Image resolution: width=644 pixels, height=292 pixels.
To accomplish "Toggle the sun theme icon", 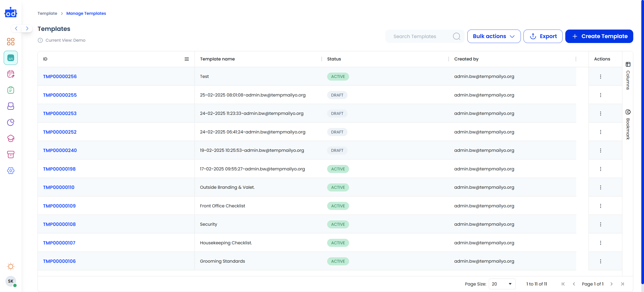I will [x=11, y=266].
